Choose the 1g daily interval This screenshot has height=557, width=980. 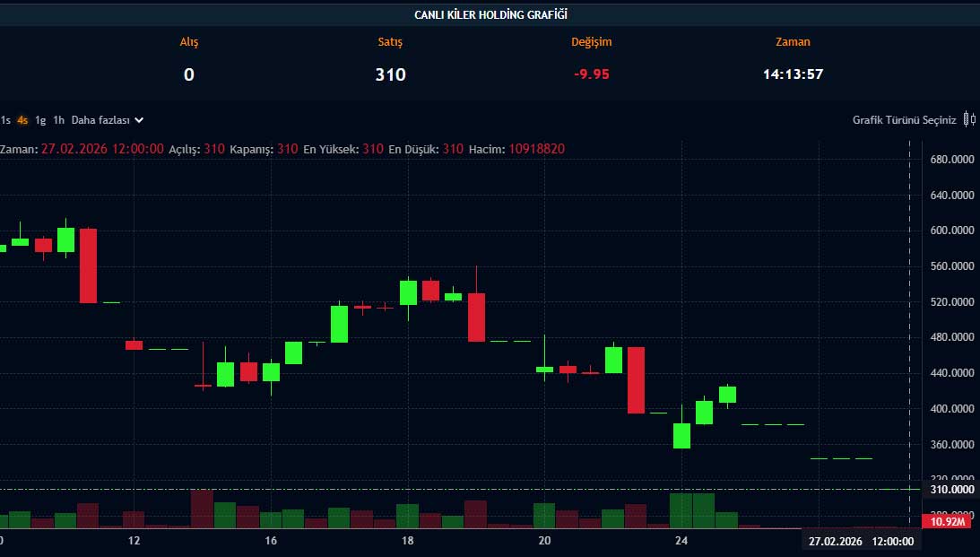(40, 119)
